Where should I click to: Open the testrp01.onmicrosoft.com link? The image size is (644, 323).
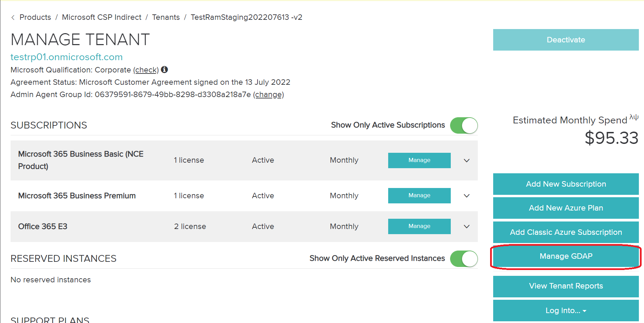pyautogui.click(x=67, y=57)
